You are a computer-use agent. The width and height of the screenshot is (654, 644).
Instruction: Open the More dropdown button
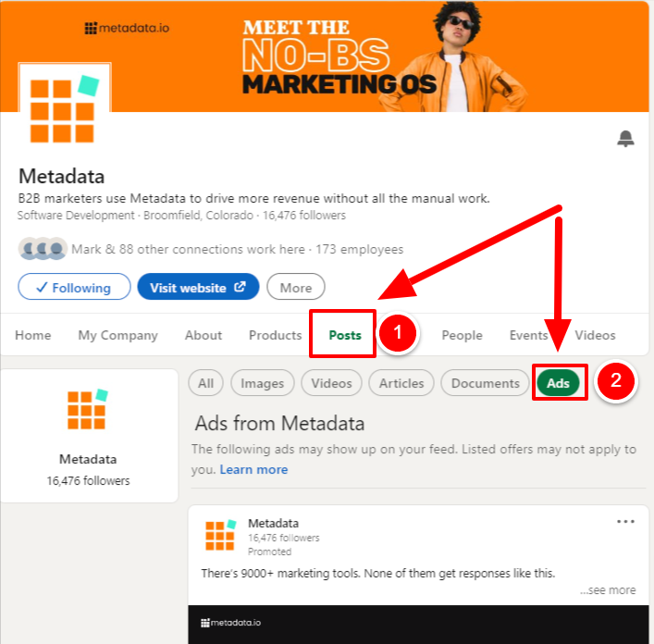point(296,287)
